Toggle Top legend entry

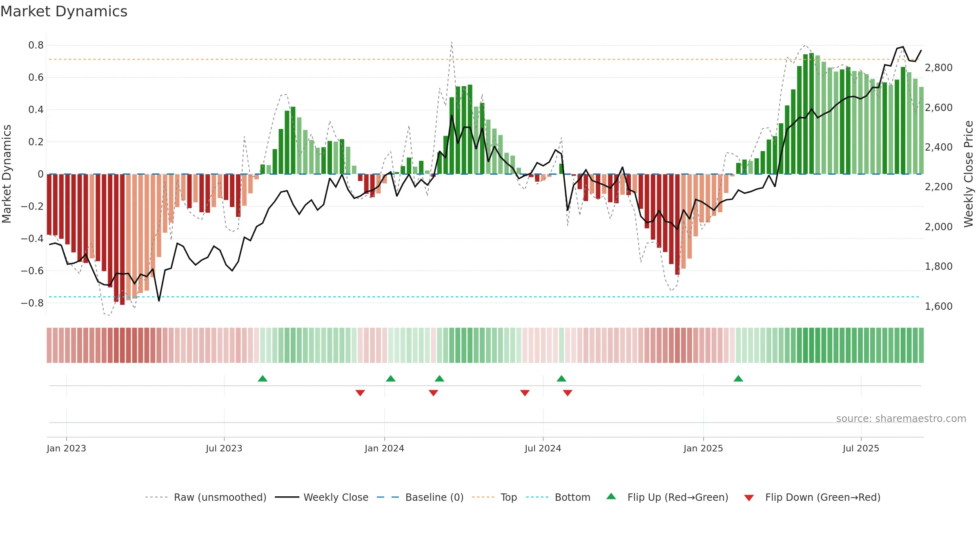pos(494,497)
